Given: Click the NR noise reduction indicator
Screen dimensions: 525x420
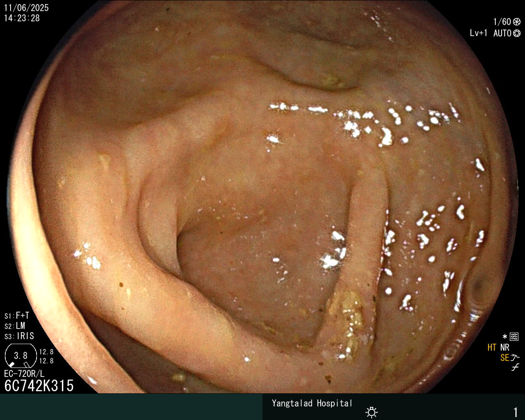Looking at the screenshot, I should (505, 347).
